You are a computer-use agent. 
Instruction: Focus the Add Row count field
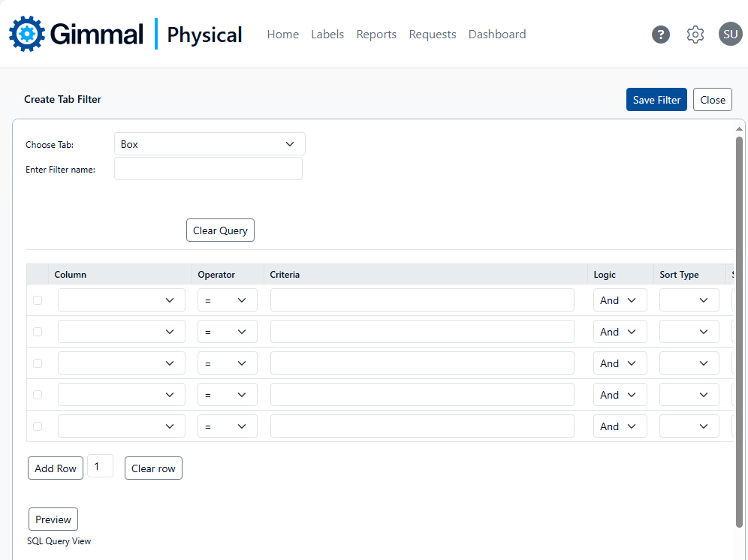click(x=100, y=466)
